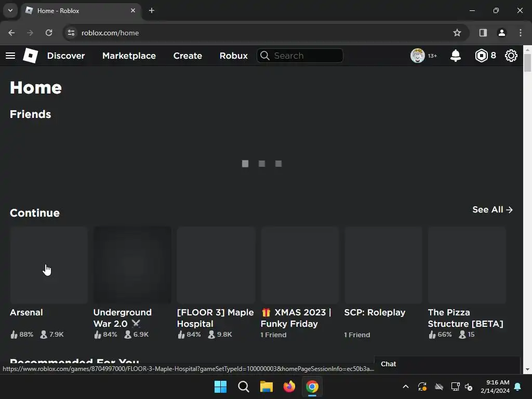Screen dimensions: 532x399
Task: Go forward in browser history
Action: coord(30,33)
